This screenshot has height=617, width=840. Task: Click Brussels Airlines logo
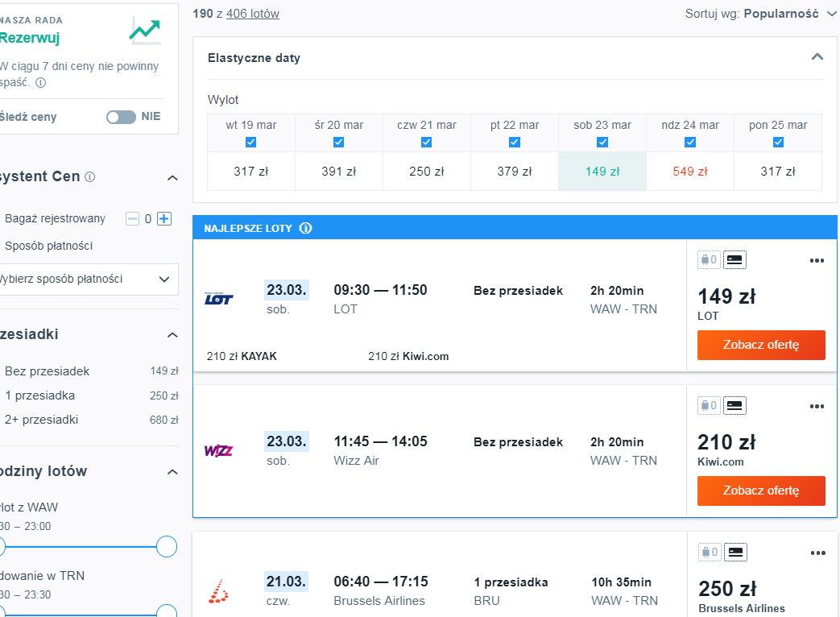pos(218,590)
